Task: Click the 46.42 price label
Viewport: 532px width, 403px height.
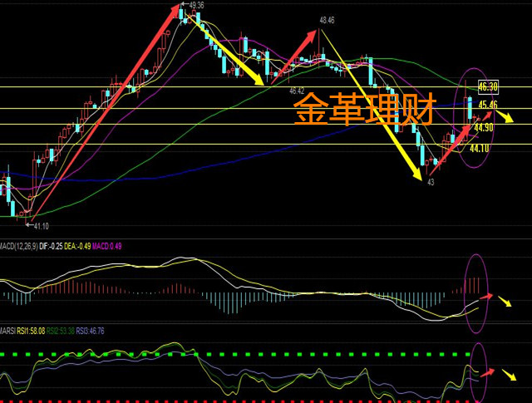Action: (x=296, y=89)
